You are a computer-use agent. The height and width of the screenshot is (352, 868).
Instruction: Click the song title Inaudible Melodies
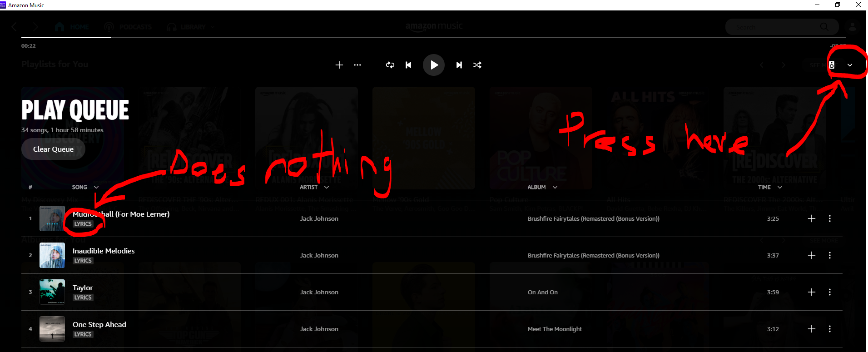(x=104, y=251)
